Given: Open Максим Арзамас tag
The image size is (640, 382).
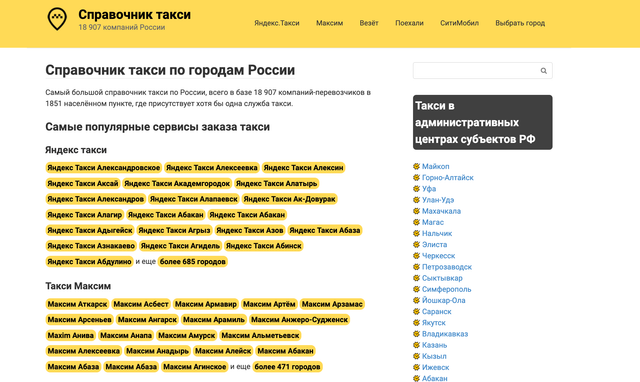Looking at the screenshot, I should (332, 304).
